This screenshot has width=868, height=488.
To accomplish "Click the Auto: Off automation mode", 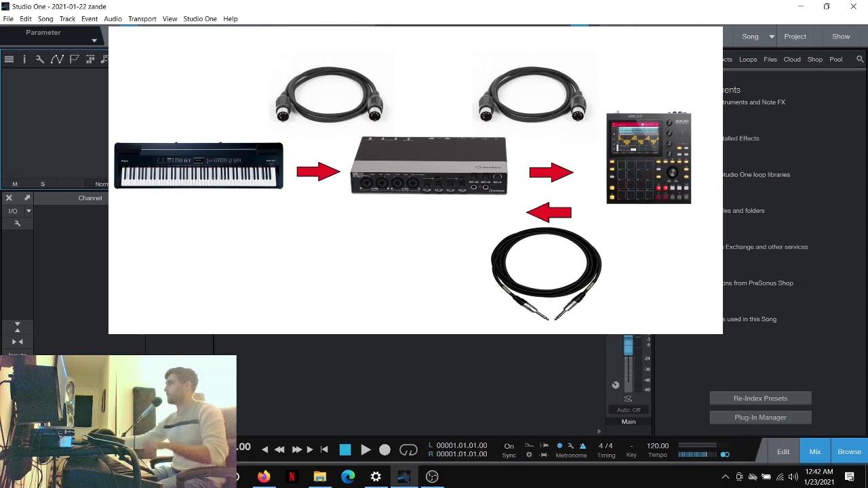I will pyautogui.click(x=629, y=410).
